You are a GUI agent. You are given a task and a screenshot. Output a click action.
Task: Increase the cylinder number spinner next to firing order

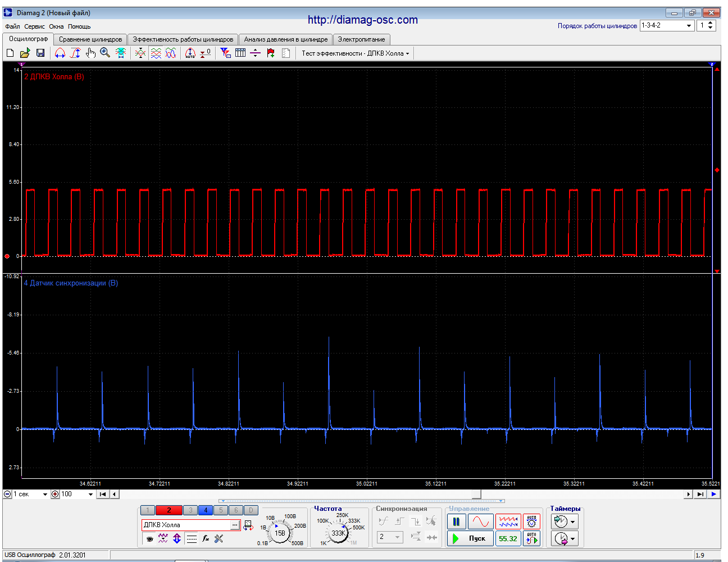pos(711,23)
